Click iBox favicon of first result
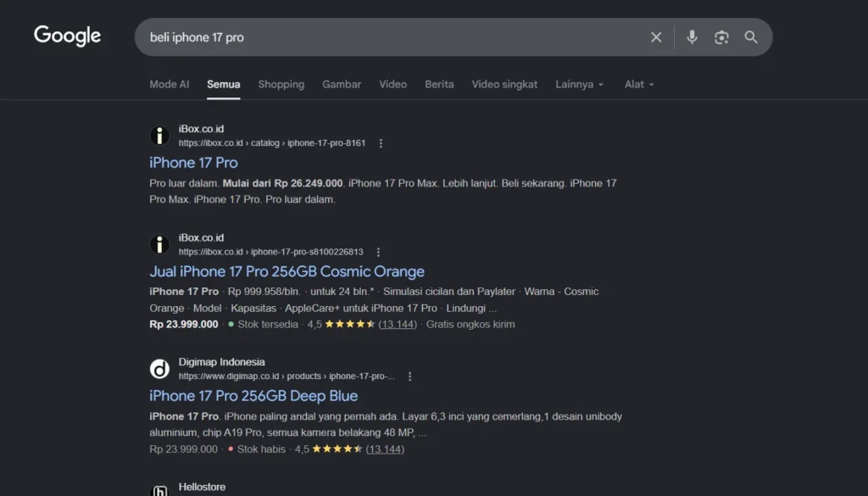868x496 pixels. pos(159,136)
